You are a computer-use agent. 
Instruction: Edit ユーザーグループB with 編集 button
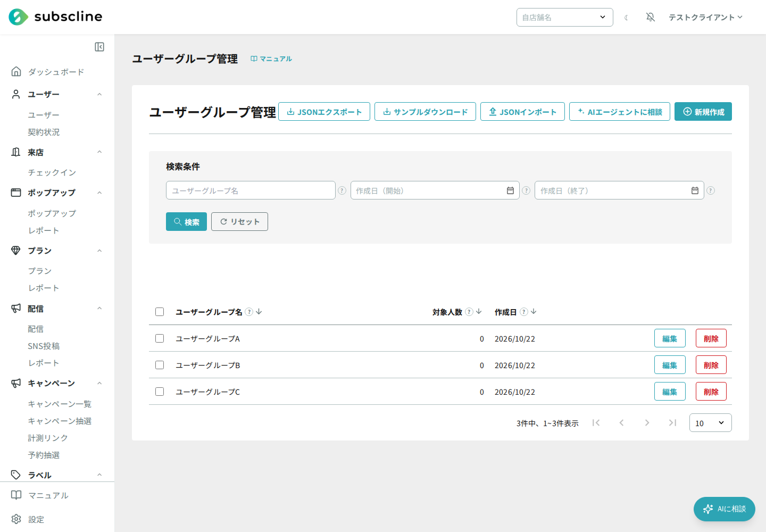tap(670, 365)
